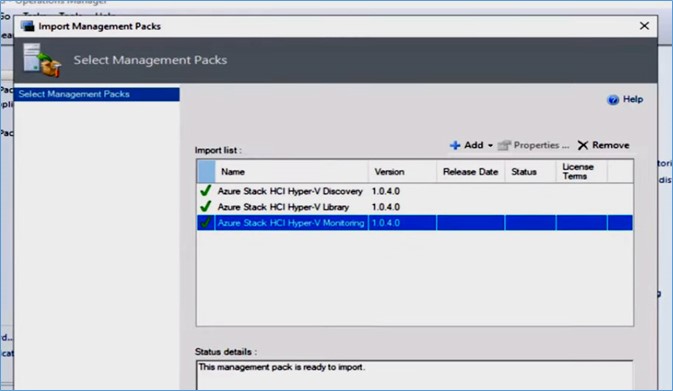The height and width of the screenshot is (391, 673).
Task: Click the management pack header banner icon
Action: click(x=42, y=60)
